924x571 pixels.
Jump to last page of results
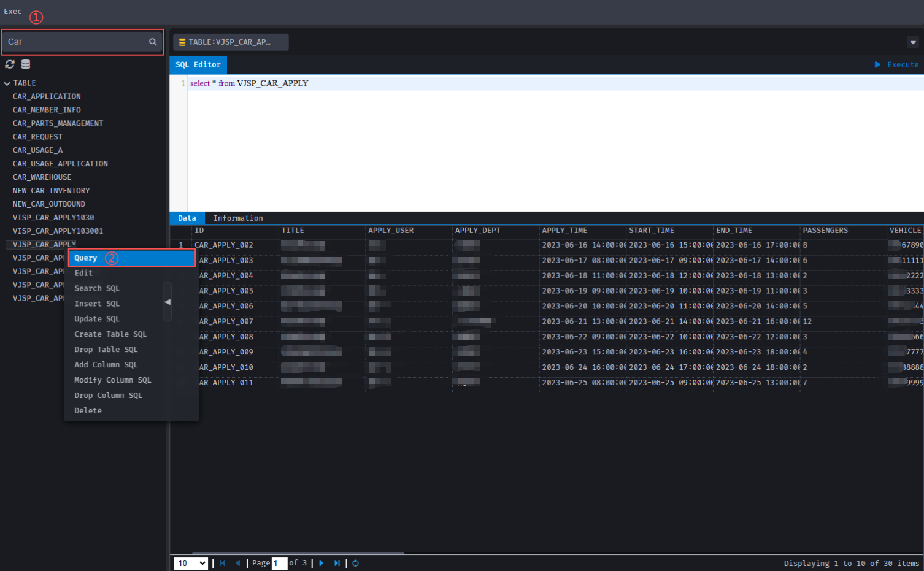[337, 563]
